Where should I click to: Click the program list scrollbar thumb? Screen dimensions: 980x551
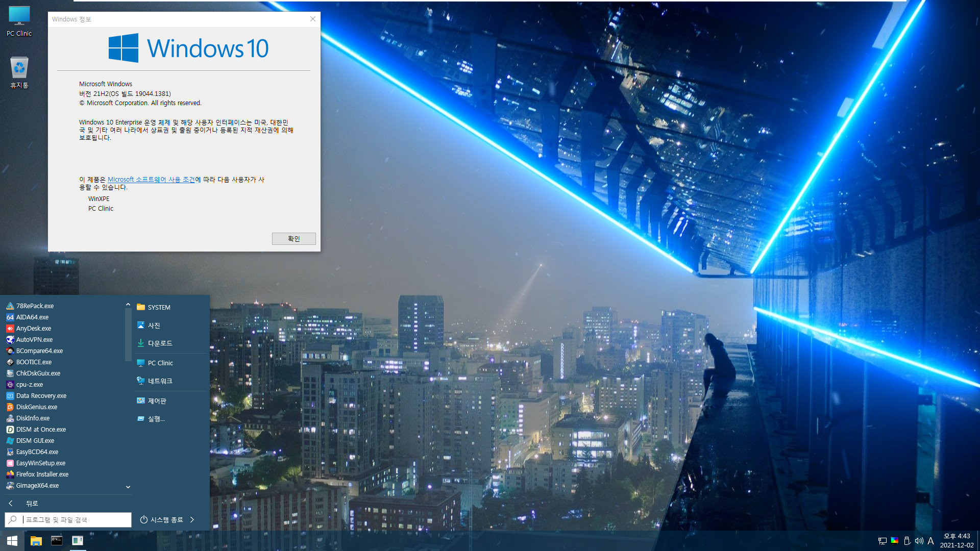click(x=128, y=334)
